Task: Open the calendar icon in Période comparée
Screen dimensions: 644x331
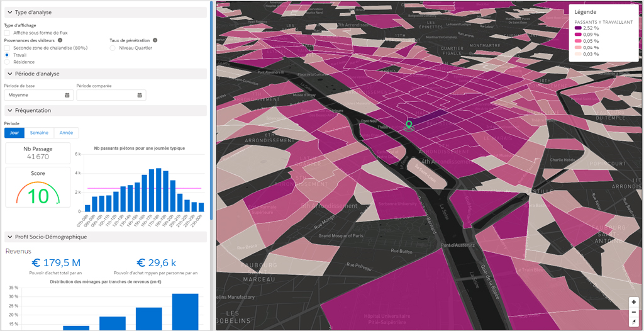Action: point(139,95)
